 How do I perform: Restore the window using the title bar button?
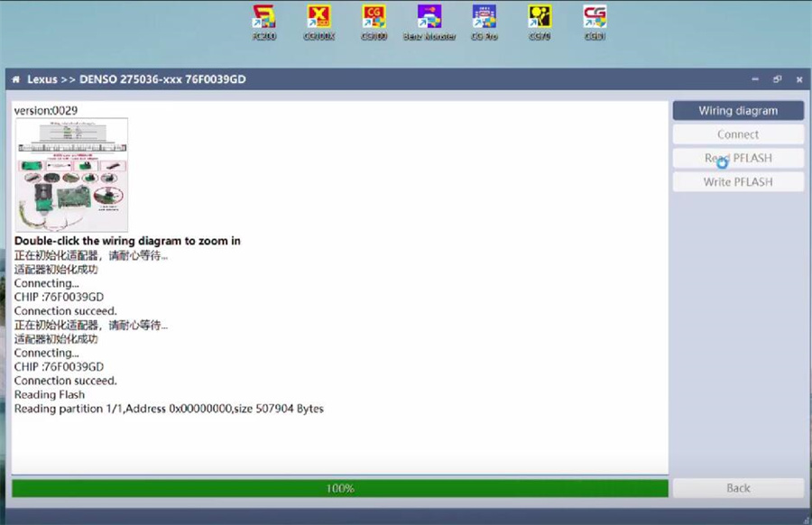point(777,79)
